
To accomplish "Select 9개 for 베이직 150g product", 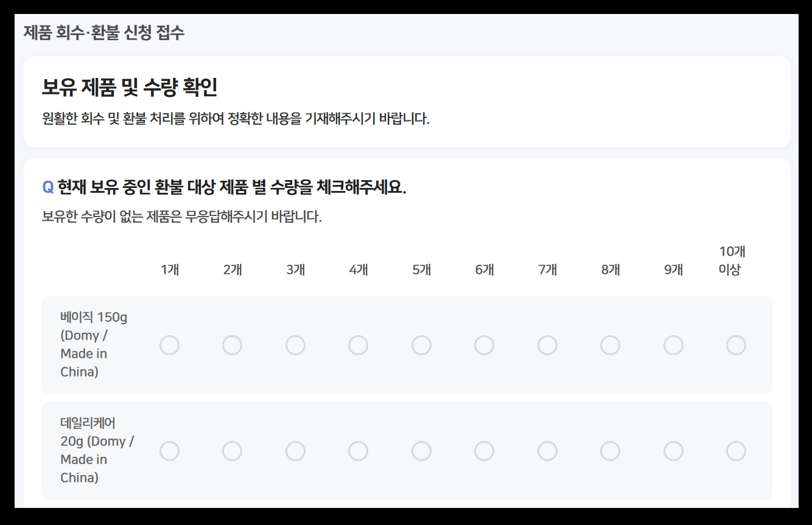I will pyautogui.click(x=673, y=345).
